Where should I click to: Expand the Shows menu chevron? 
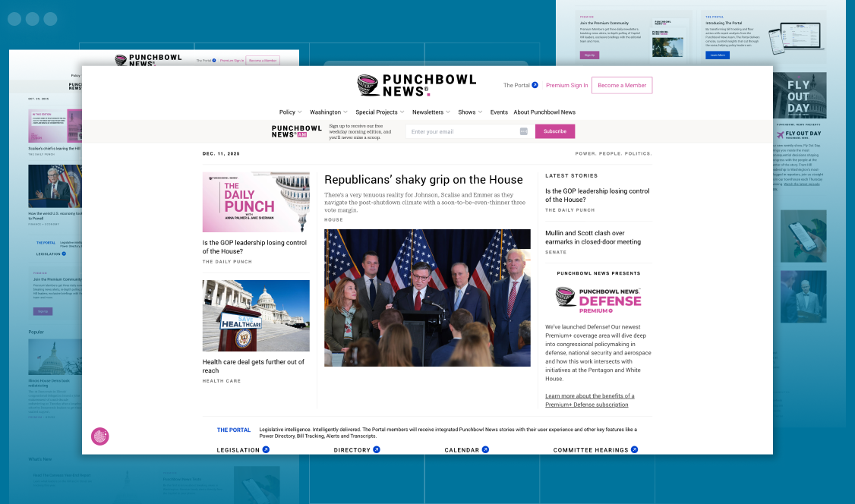(x=480, y=112)
